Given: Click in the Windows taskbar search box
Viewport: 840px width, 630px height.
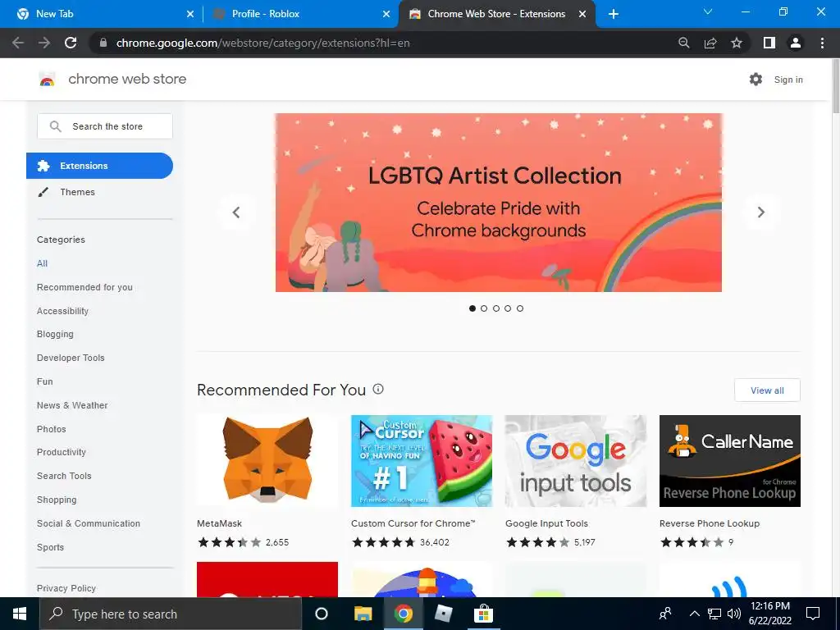Looking at the screenshot, I should (x=171, y=614).
